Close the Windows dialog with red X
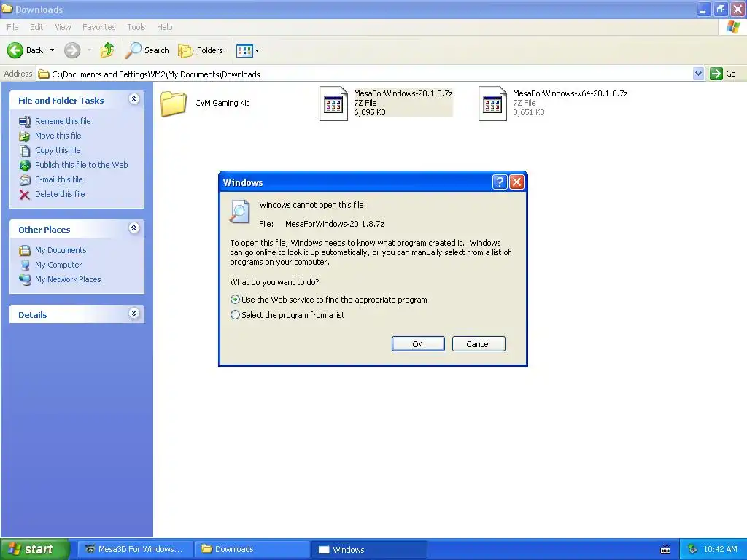Viewport: 747px width, 560px height. [x=517, y=182]
